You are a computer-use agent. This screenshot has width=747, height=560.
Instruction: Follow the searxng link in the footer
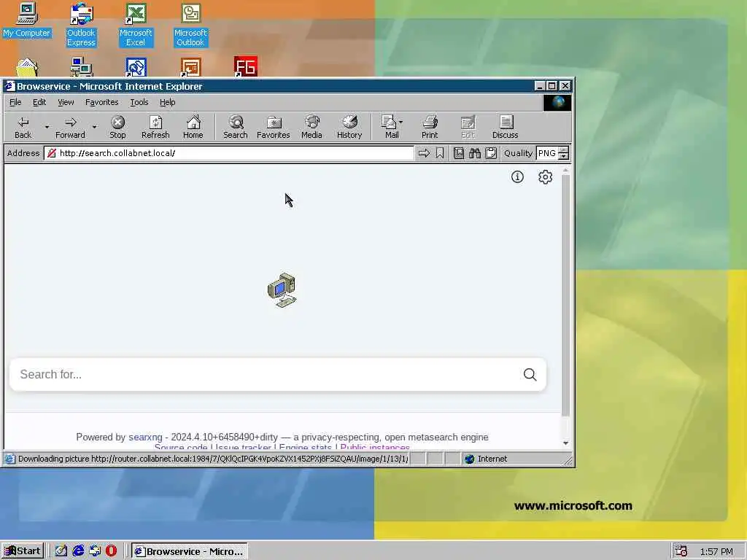tap(145, 437)
